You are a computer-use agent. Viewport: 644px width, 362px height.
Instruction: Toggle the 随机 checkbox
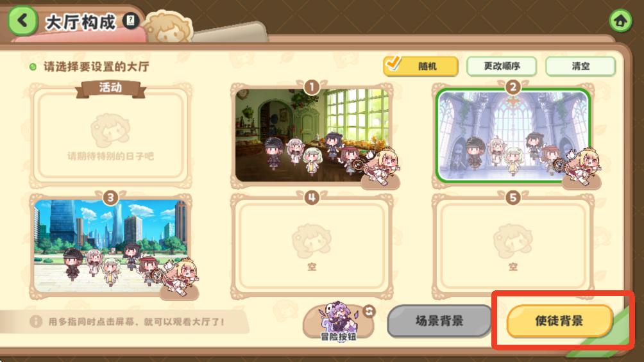[421, 65]
